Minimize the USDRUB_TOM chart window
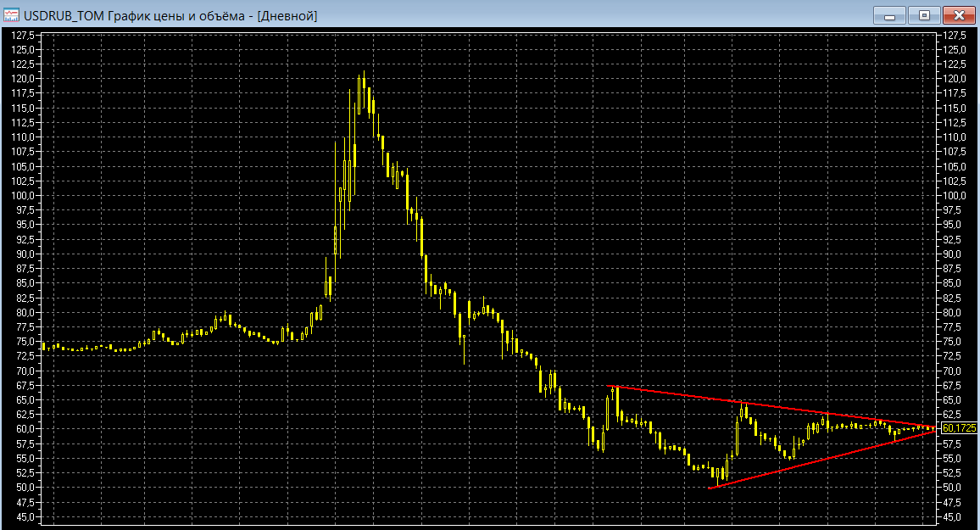Viewport: 980px width, 530px height. click(889, 15)
